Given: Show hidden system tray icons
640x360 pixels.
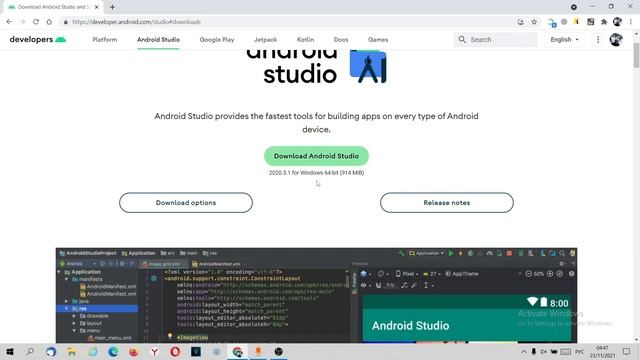Looking at the screenshot, I should point(524,351).
